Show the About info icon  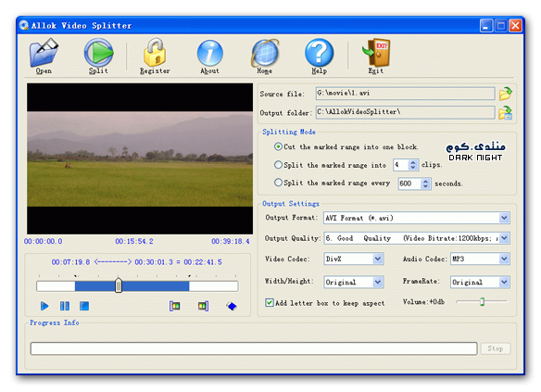[x=209, y=56]
